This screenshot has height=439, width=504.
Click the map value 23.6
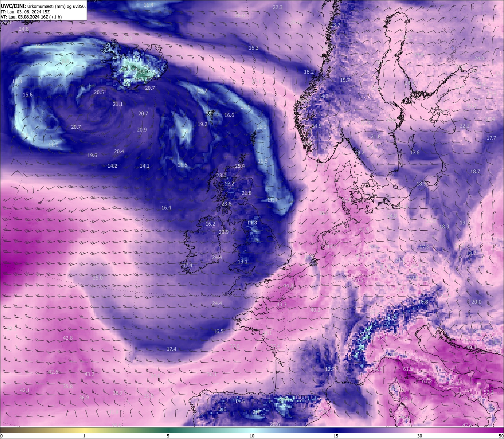[x=226, y=204]
